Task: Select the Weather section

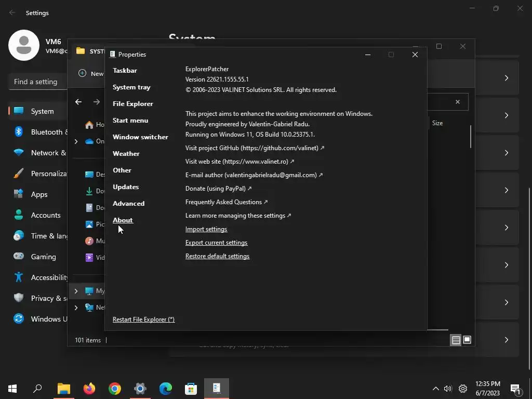Action: click(126, 154)
